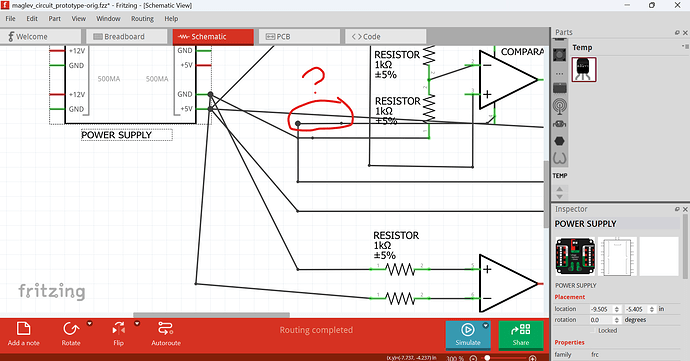Start the Simulate button

(467, 335)
